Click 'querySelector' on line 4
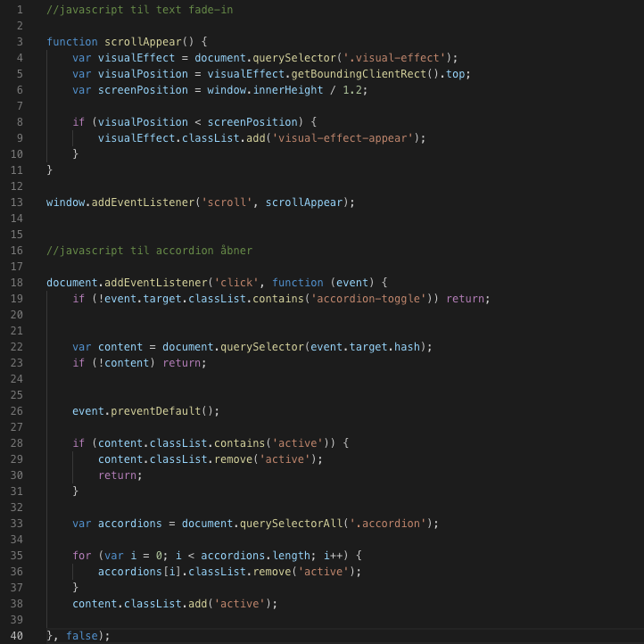Screen dimensions: 644x644 [x=294, y=58]
